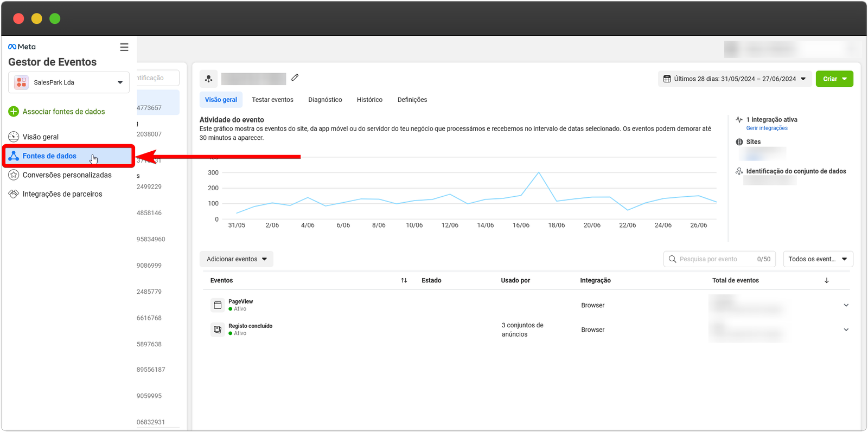The height and width of the screenshot is (432, 868).
Task: Open the date range Últimos 28 dias dropdown
Action: [x=735, y=79]
